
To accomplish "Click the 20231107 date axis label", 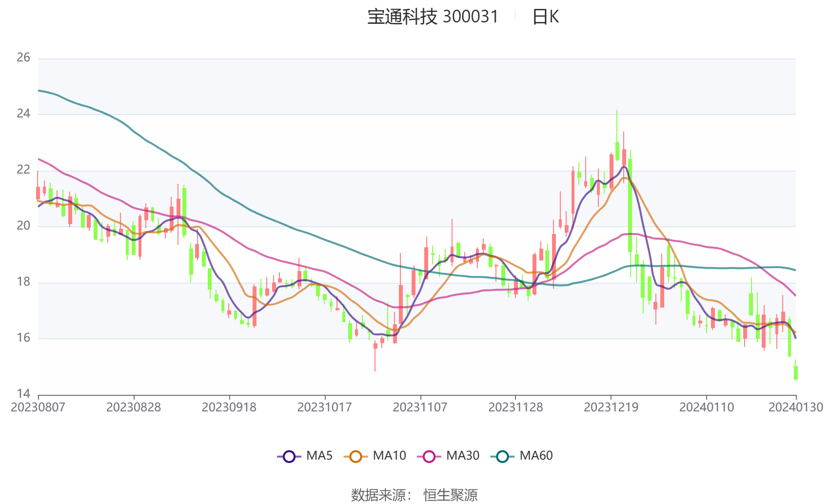I will tap(420, 407).
